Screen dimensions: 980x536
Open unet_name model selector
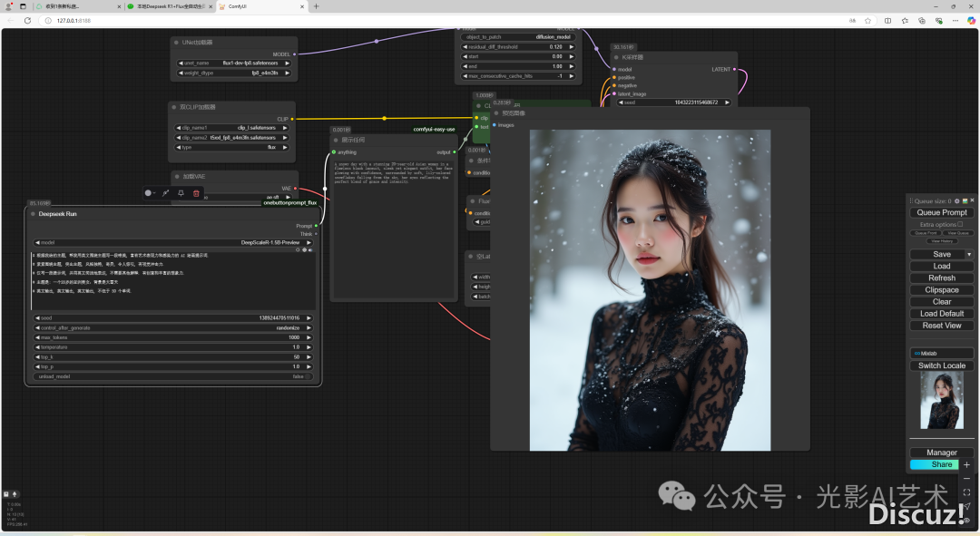click(234, 63)
